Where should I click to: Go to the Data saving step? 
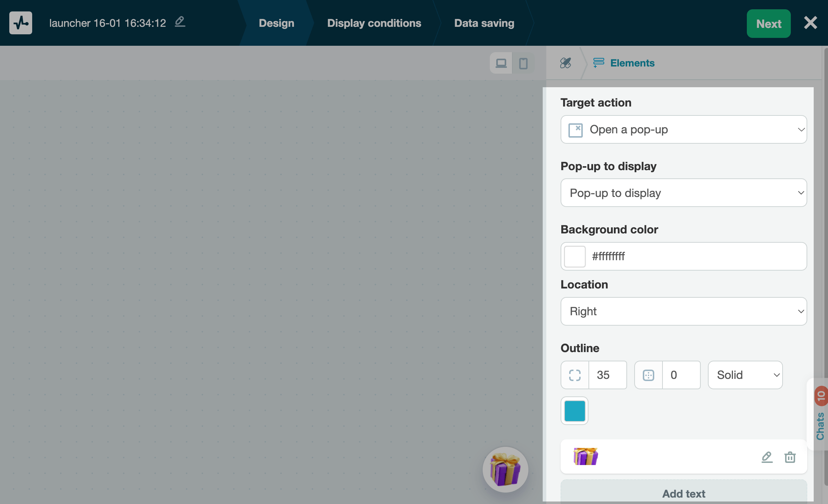[484, 23]
